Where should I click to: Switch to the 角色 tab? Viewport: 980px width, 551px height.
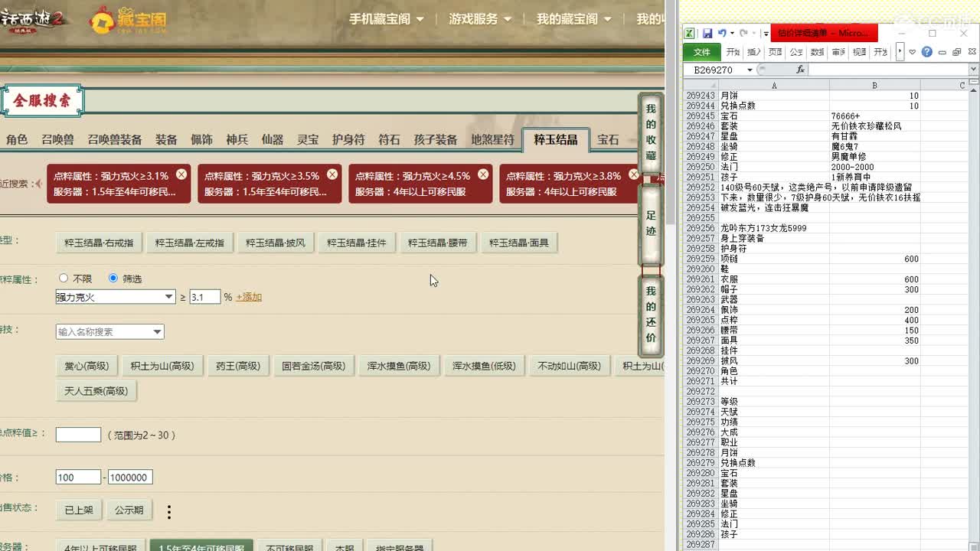[x=17, y=139]
